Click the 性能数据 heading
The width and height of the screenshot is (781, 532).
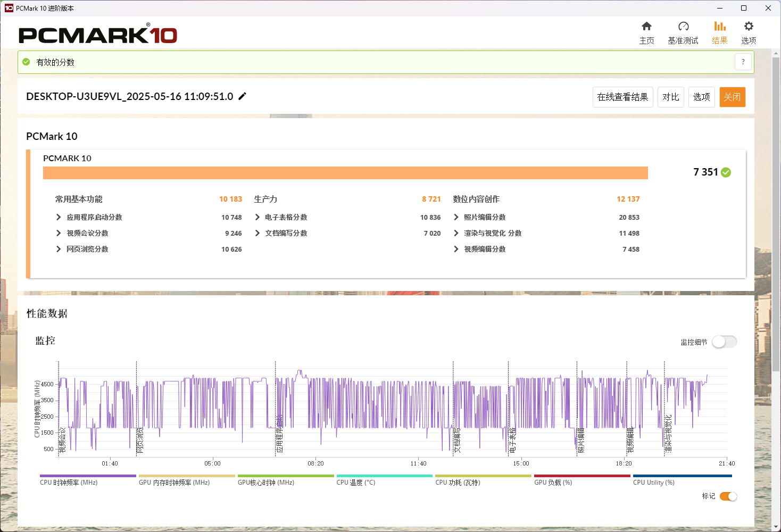tap(47, 313)
